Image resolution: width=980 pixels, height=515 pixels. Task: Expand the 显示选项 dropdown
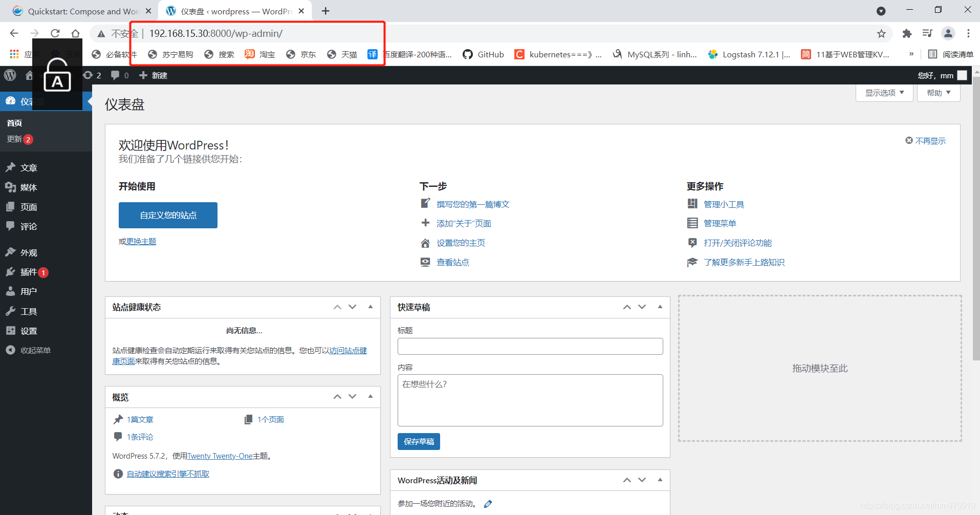pos(884,93)
